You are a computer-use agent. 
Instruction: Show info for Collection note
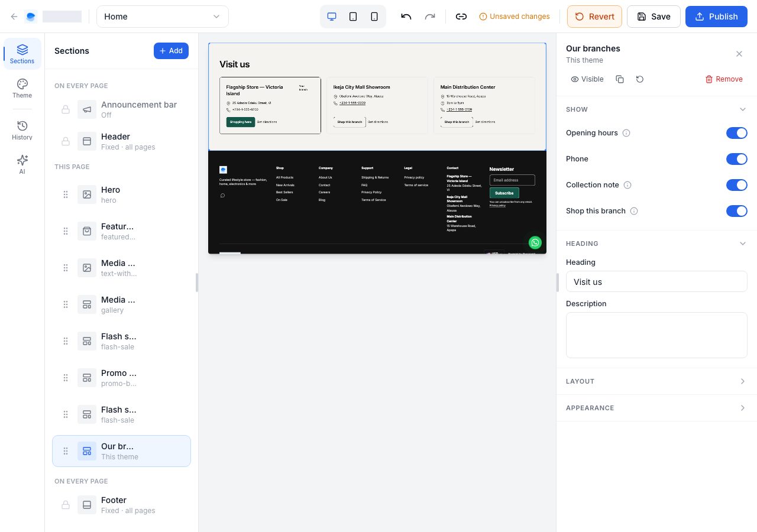coord(627,185)
